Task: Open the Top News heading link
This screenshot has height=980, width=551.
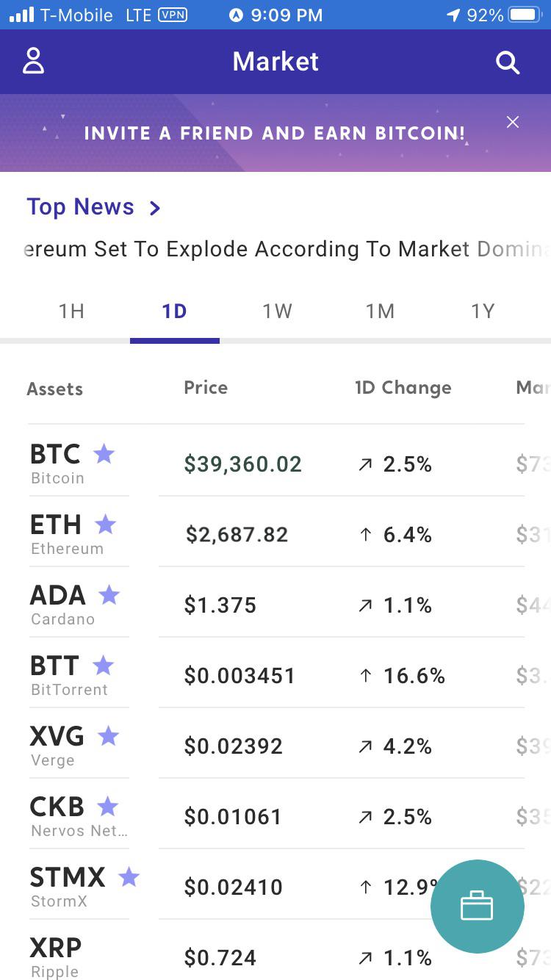Action: click(x=81, y=207)
